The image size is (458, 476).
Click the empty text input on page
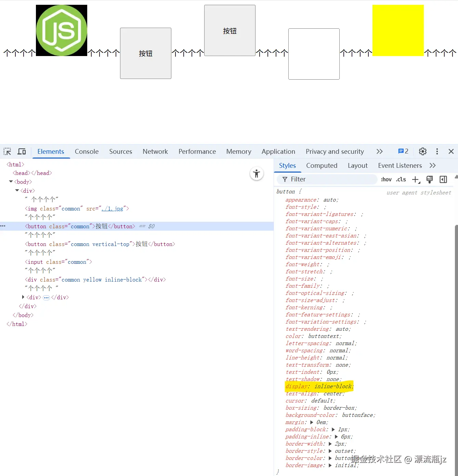314,54
